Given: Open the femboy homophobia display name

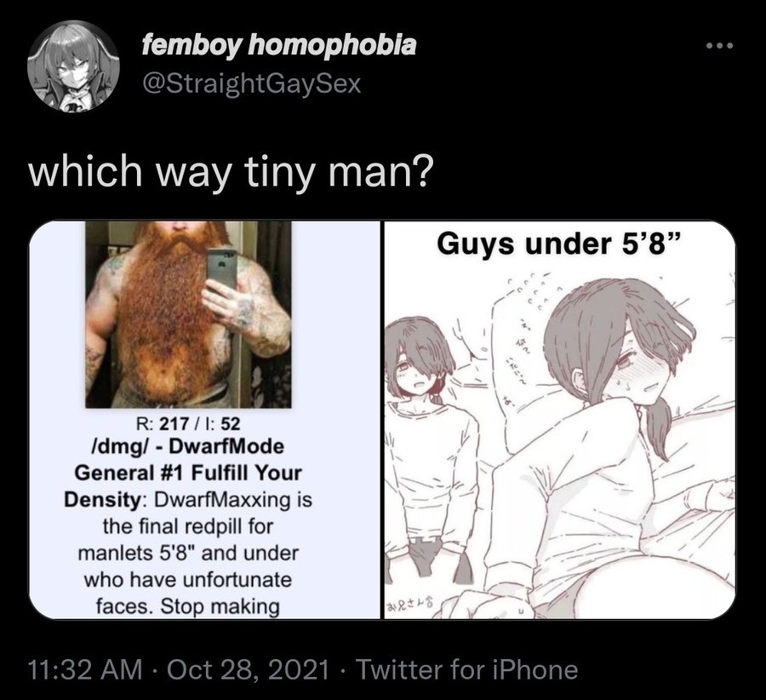Looking at the screenshot, I should 279,46.
